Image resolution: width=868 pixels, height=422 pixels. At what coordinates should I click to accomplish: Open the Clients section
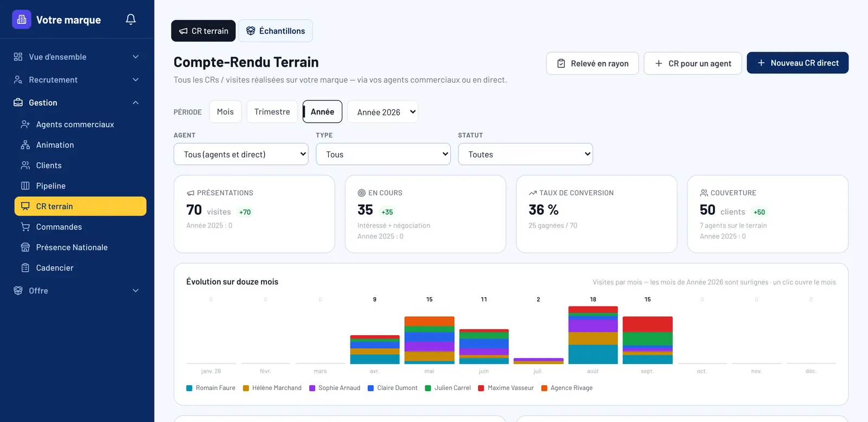[80, 165]
